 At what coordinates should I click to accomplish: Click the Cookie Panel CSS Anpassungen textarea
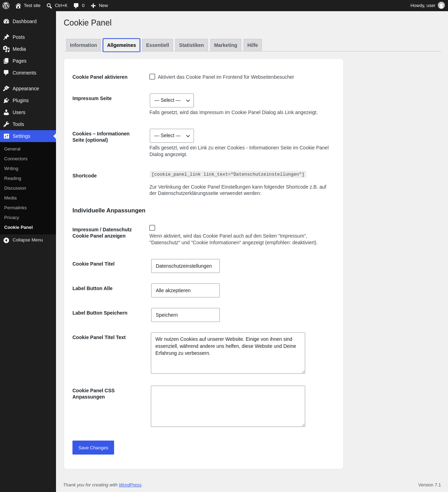(228, 406)
